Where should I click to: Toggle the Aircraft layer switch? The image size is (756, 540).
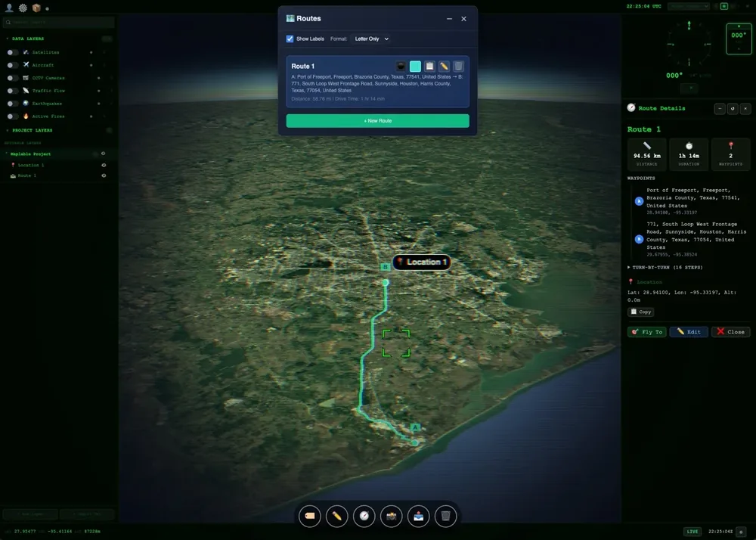tap(13, 64)
